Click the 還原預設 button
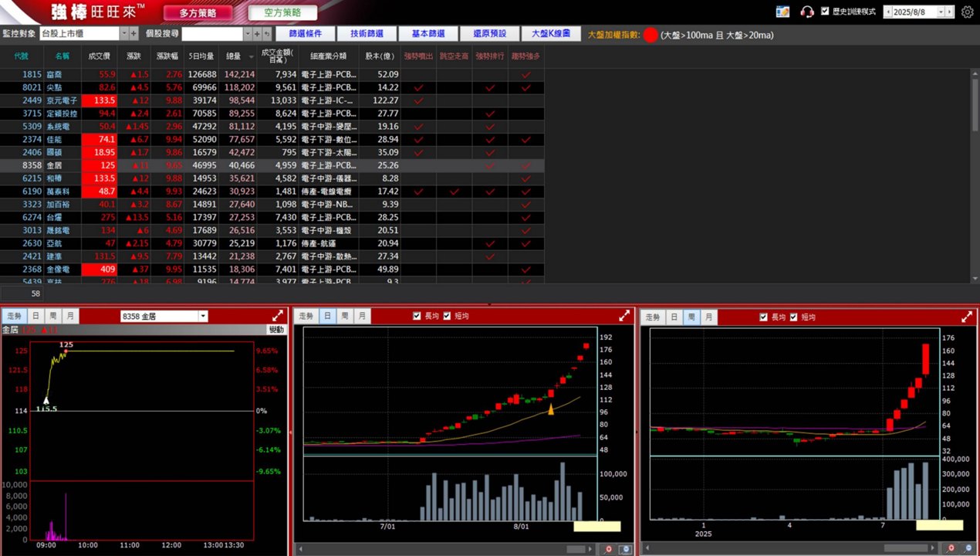This screenshot has width=980, height=556. pos(490,34)
